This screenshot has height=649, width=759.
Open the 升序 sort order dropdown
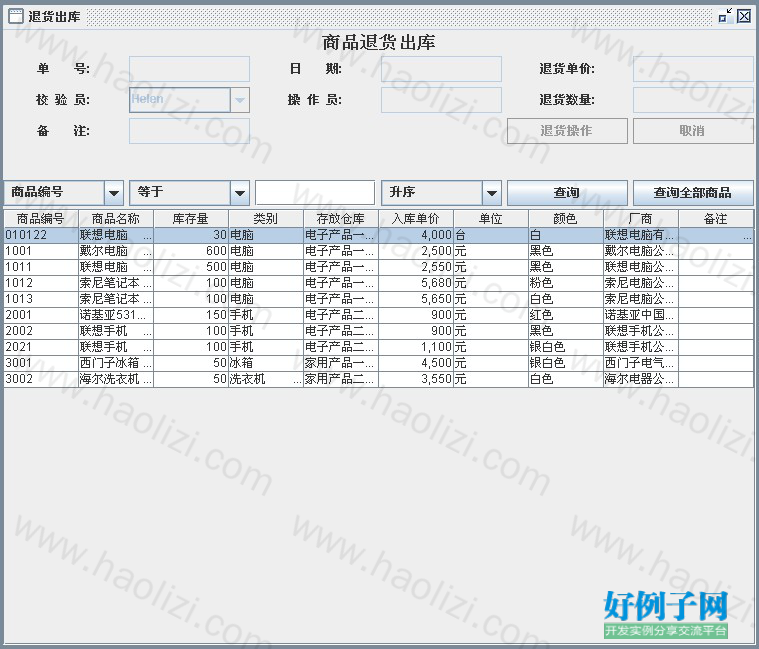[492, 193]
